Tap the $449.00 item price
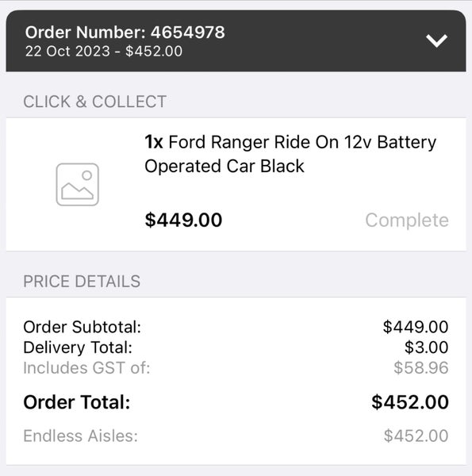The height and width of the screenshot is (476, 472). tap(183, 220)
